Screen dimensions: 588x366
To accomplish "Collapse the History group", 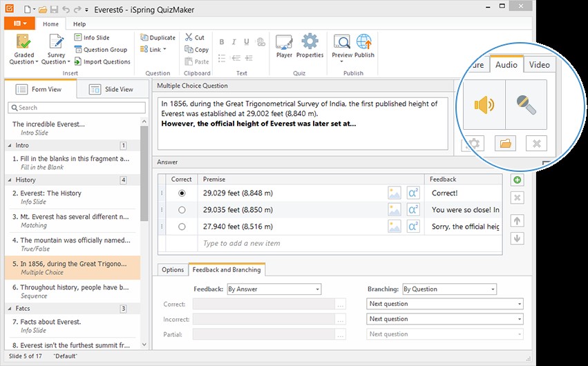I will click(x=10, y=180).
